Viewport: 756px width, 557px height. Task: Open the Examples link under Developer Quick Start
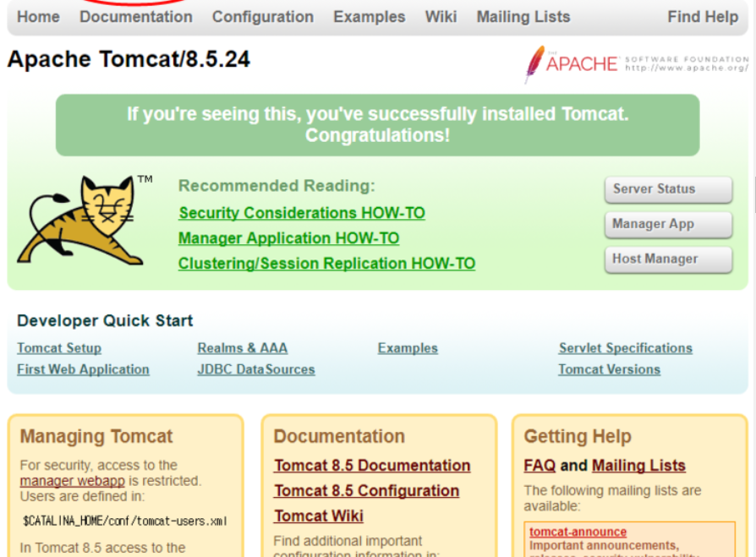click(x=408, y=348)
